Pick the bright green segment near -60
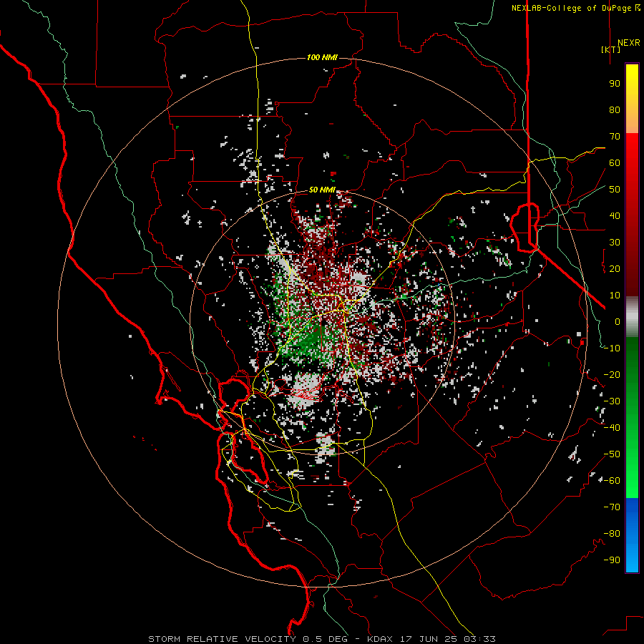The width and height of the screenshot is (644, 644). [x=632, y=481]
